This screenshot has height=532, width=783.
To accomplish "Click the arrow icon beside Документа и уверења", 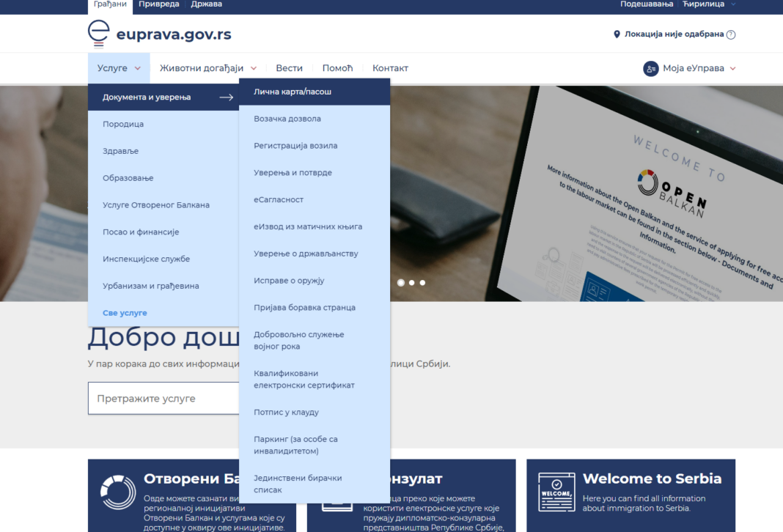I will pyautogui.click(x=226, y=96).
